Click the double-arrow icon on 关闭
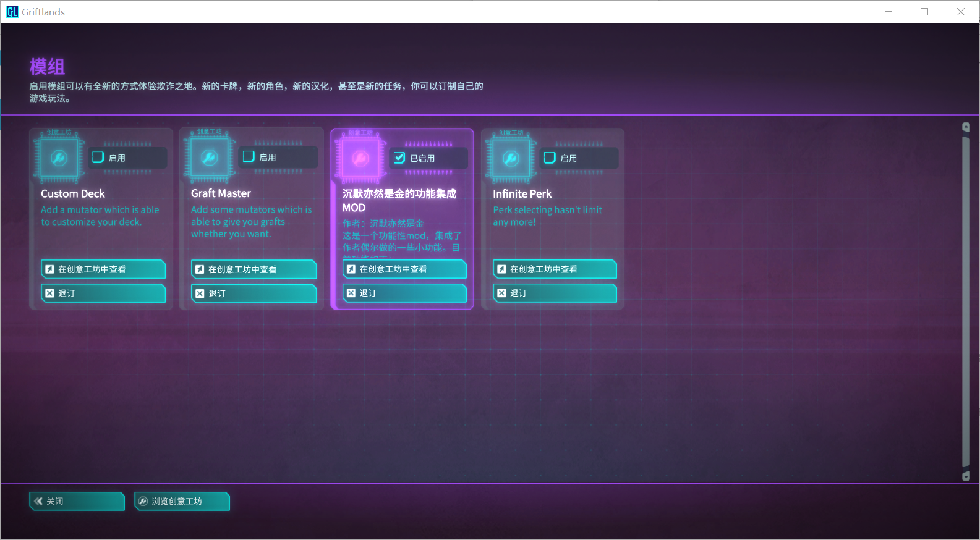The width and height of the screenshot is (980, 540). (39, 501)
